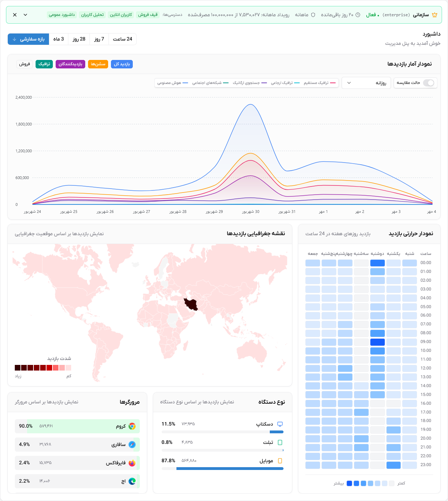
Task: Click the Chrome browser icon
Action: 132,426
